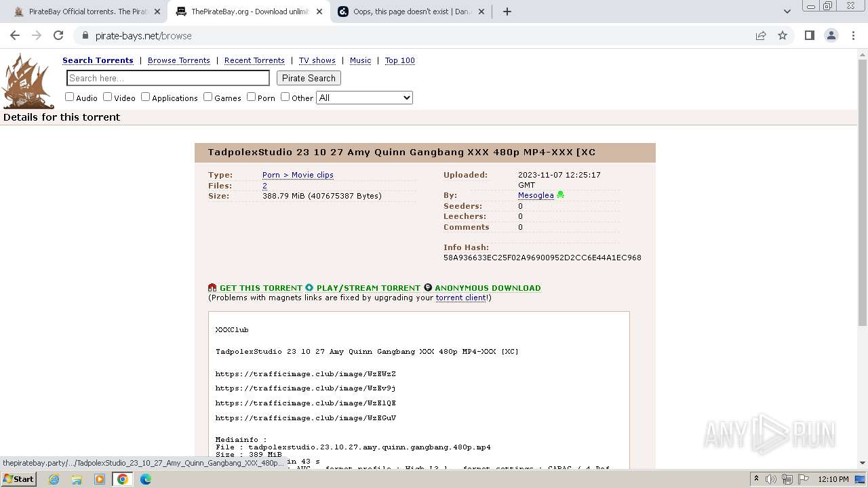The height and width of the screenshot is (488, 868).
Task: Open Chrome profile menu
Action: click(x=831, y=35)
